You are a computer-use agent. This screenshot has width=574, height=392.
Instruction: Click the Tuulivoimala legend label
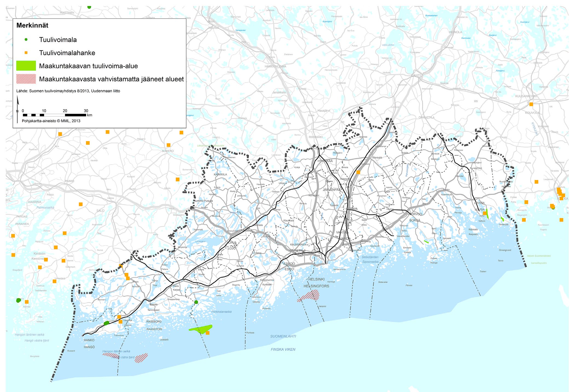click(58, 40)
